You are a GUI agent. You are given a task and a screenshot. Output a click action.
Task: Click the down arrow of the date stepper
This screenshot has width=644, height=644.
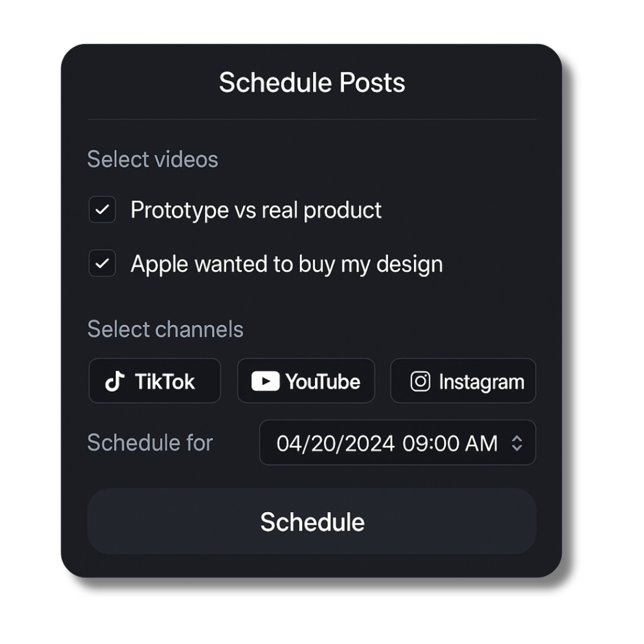(517, 448)
